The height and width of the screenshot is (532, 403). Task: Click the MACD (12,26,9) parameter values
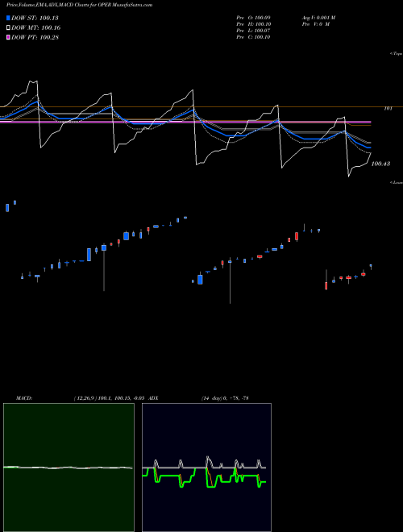click(x=110, y=398)
